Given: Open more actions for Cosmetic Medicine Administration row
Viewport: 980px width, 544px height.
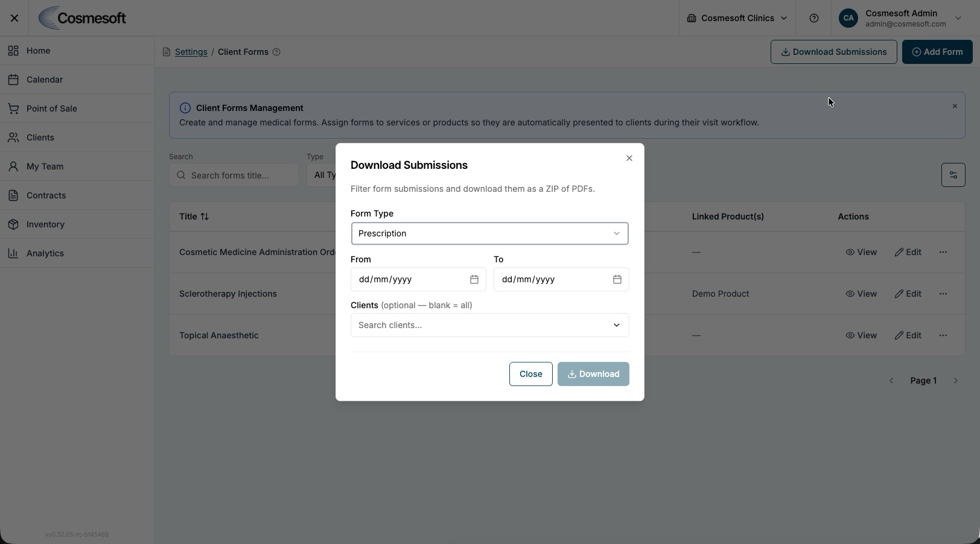Looking at the screenshot, I should [943, 252].
